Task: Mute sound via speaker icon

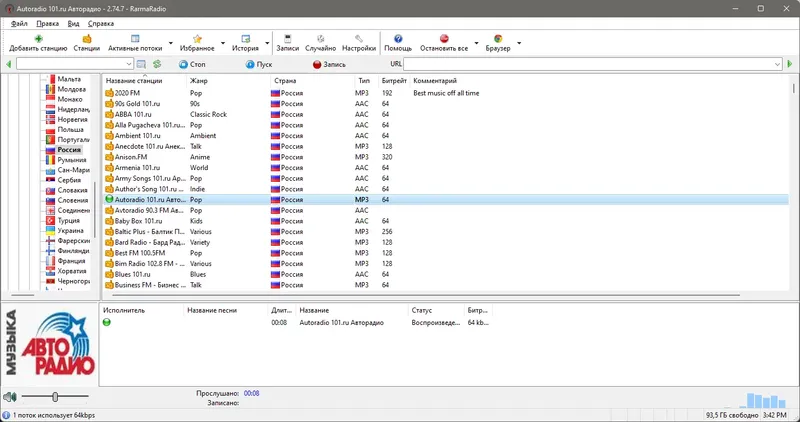Action: [x=9, y=396]
